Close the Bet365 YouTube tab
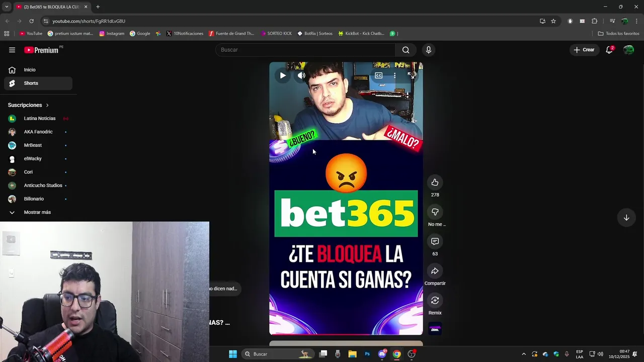 tap(86, 7)
